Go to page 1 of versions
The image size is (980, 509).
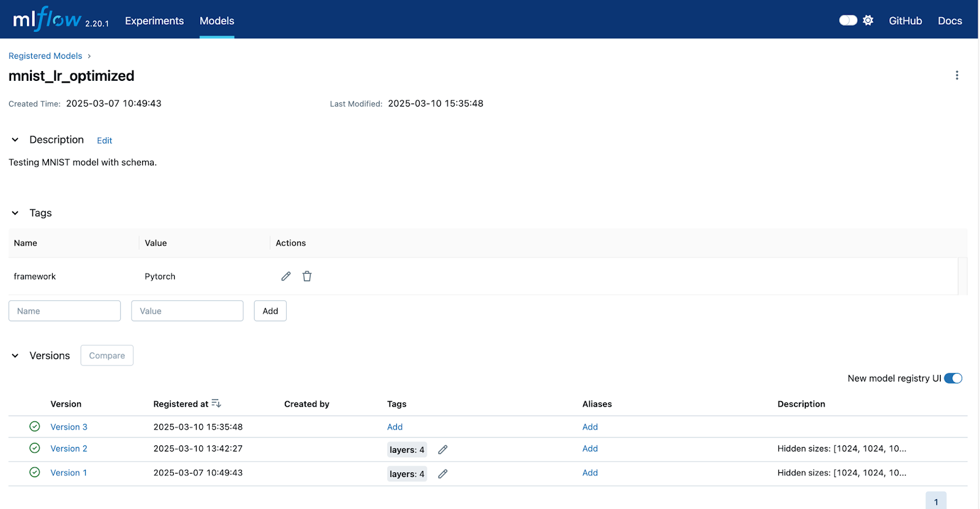[x=936, y=500]
